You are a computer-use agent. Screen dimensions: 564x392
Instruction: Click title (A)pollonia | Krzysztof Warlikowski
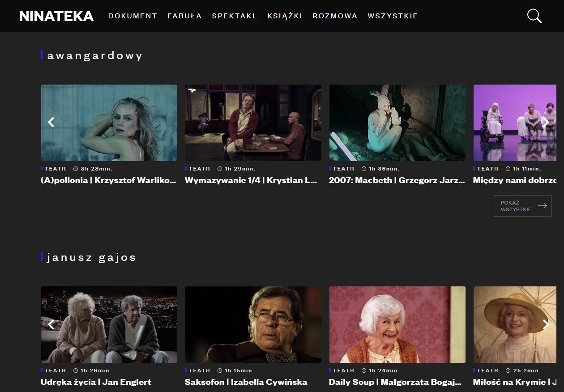tap(108, 180)
